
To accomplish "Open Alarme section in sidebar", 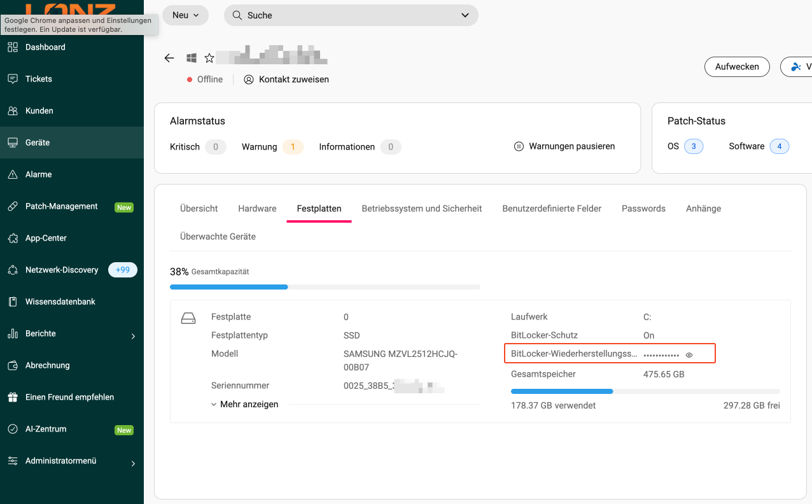I will point(38,174).
